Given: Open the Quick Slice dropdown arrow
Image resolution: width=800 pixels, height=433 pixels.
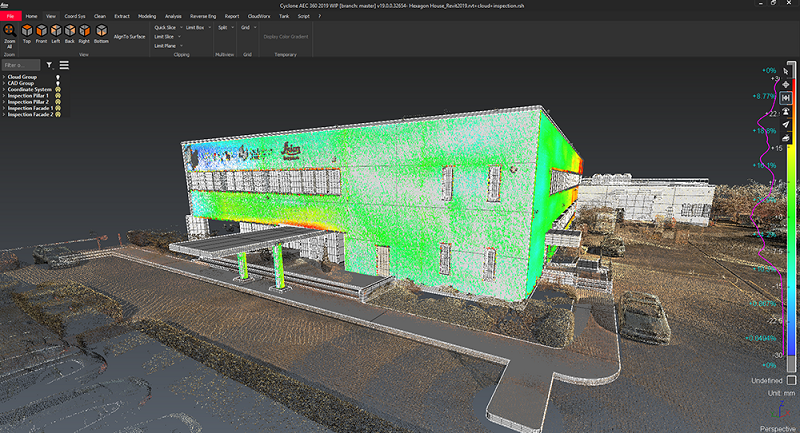Looking at the screenshot, I should pyautogui.click(x=181, y=28).
